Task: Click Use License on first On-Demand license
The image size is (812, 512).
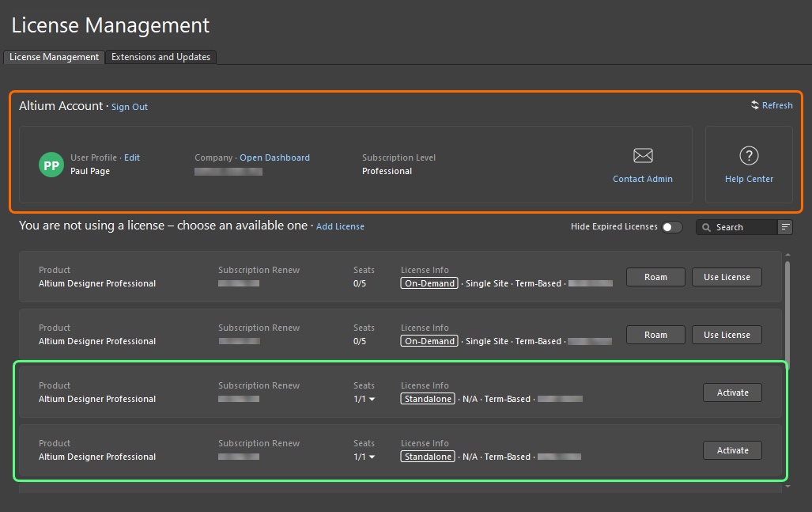Action: coord(727,277)
